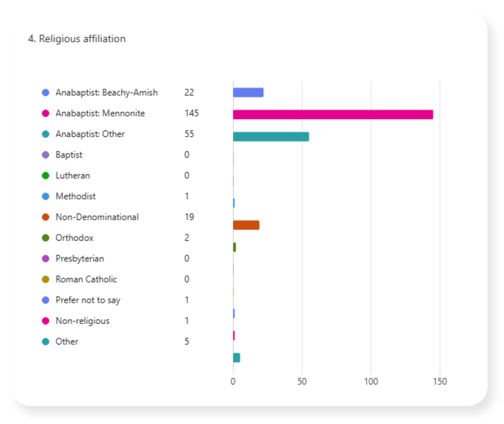Viewport: 504px width, 424px height.
Task: Click the Anabaptist: Mennonite bar in chart
Action: pyautogui.click(x=333, y=115)
